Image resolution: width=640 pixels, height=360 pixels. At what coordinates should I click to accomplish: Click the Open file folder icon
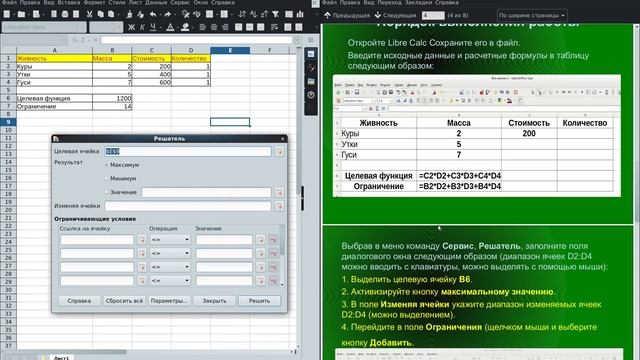point(21,14)
